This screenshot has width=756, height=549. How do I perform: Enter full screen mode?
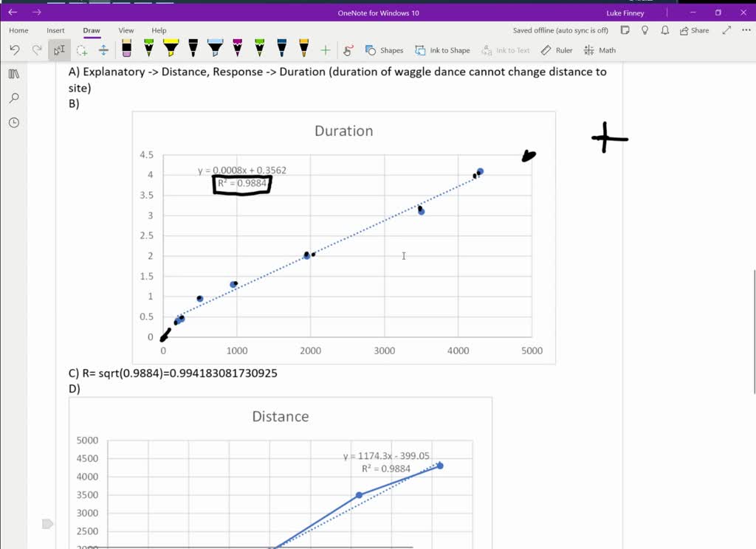[726, 30]
